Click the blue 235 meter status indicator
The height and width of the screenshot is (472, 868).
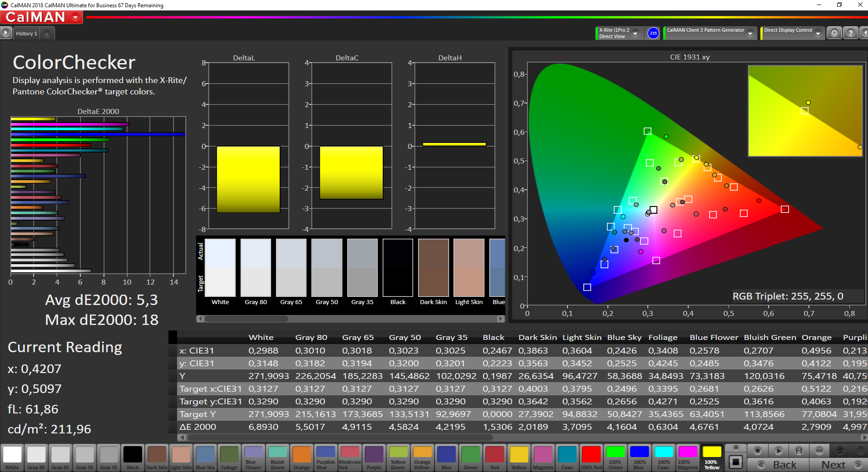click(653, 33)
